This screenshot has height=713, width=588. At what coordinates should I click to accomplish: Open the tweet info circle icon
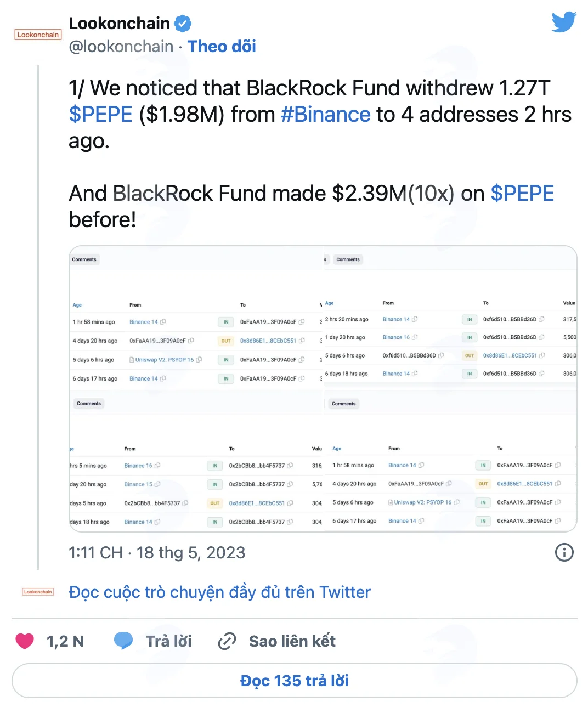(x=564, y=552)
